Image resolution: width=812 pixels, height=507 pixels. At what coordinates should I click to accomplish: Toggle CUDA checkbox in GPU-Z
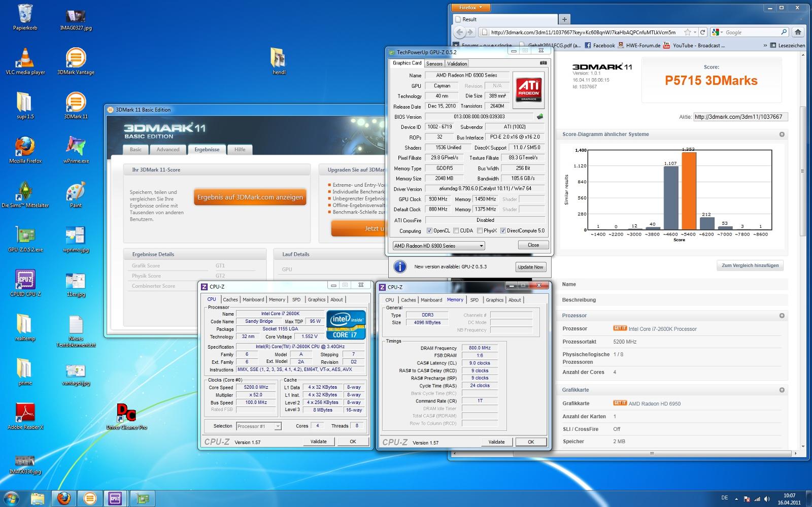(456, 231)
